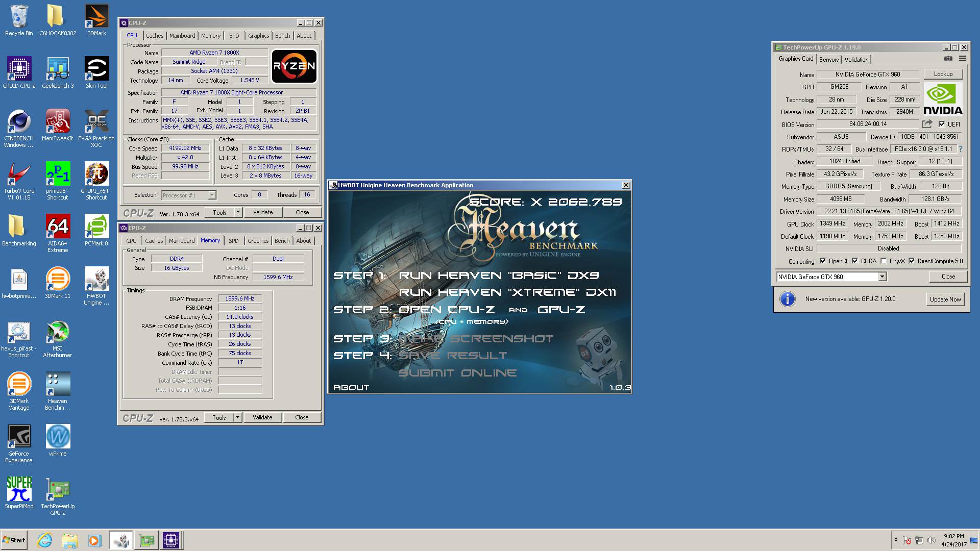Click Close button in GPU-Z
This screenshot has height=551, width=980.
pos(948,277)
